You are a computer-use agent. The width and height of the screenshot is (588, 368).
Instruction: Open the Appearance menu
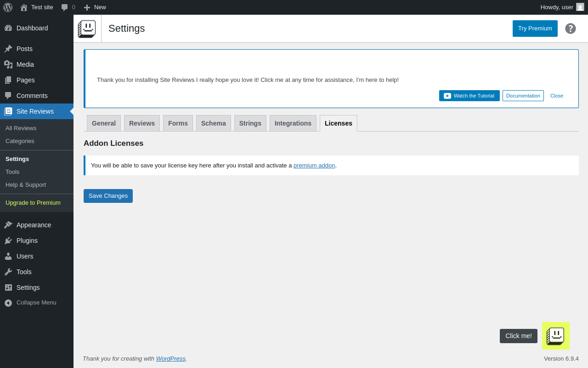(34, 225)
